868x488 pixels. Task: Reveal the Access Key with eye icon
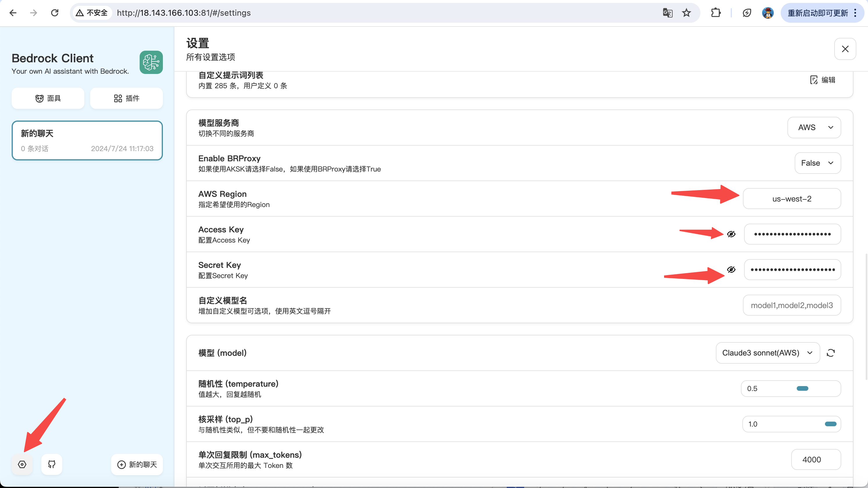pyautogui.click(x=731, y=234)
